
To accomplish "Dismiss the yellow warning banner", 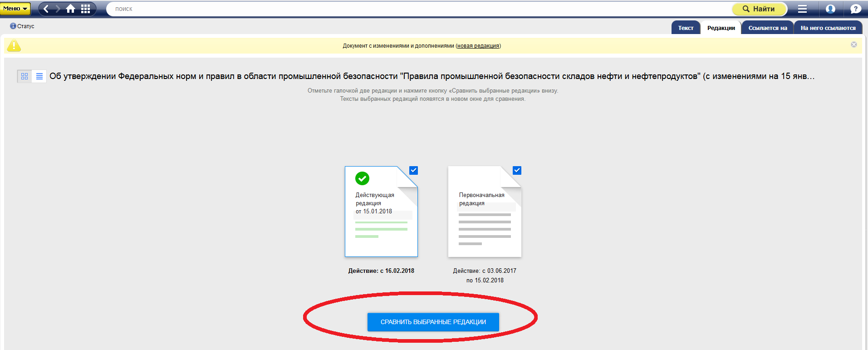I will (853, 44).
